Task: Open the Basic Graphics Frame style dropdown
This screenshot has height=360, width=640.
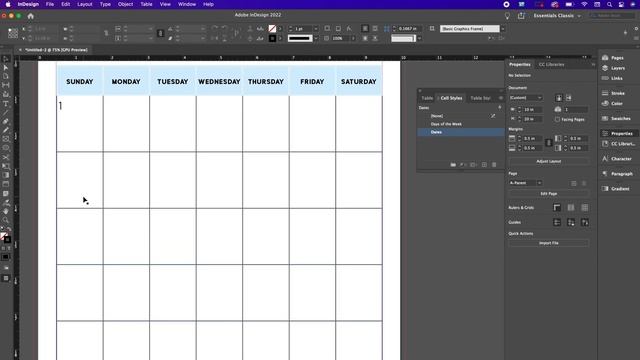Action: pos(502,29)
